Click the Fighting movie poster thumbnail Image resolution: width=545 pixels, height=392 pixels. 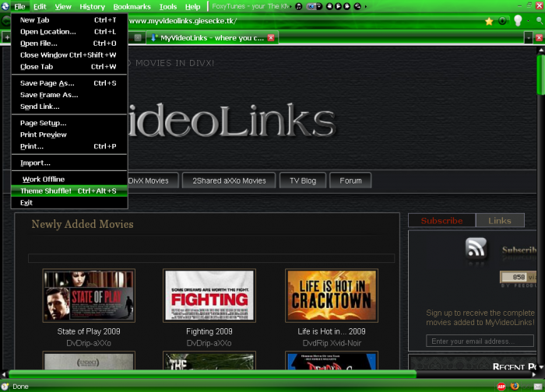(209, 296)
